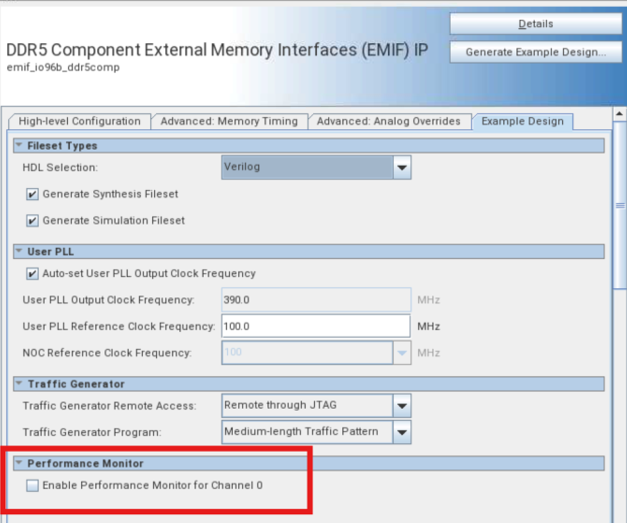The height and width of the screenshot is (523, 627).
Task: Open the HDL Selection dropdown arrow
Action: coord(401,168)
